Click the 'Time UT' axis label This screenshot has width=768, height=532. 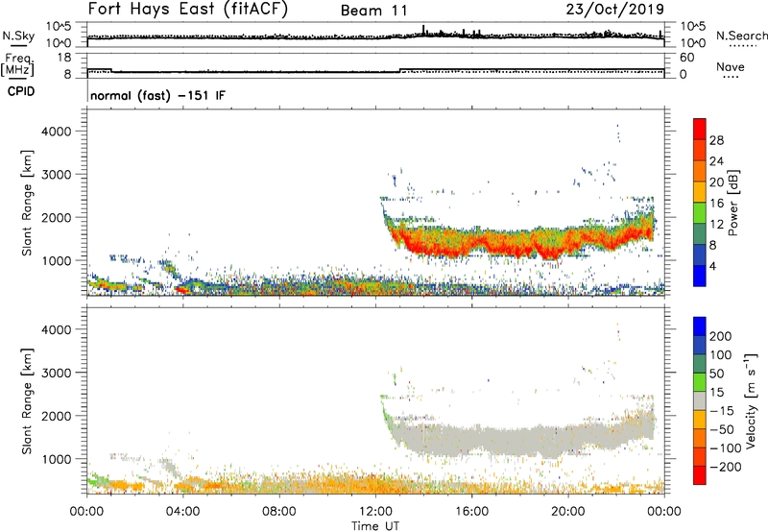tap(375, 526)
